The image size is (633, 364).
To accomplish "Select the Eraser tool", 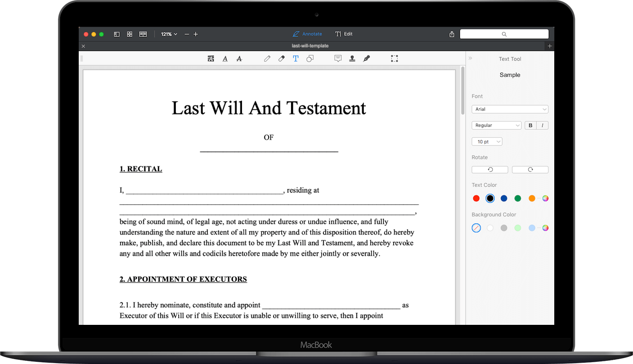I will [x=281, y=58].
